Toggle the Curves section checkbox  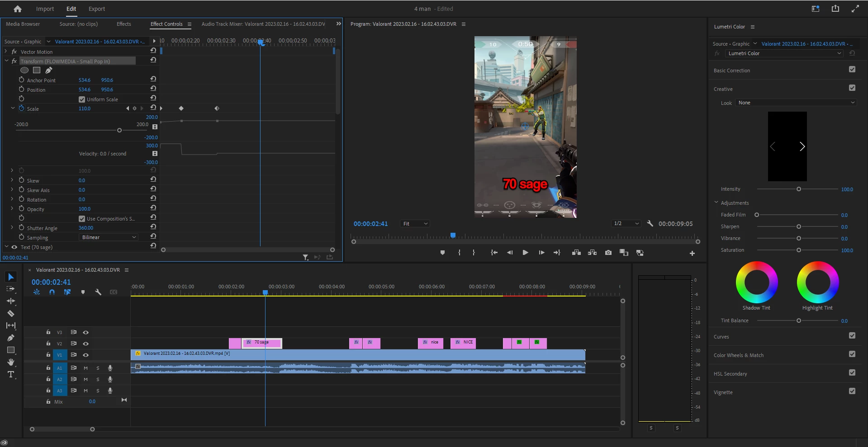852,336
